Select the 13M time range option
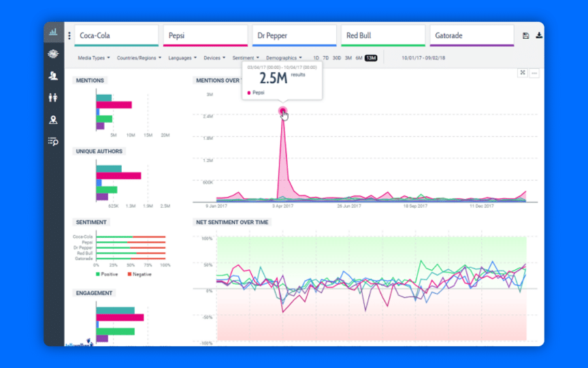Viewport: 588px width, 368px height. pos(371,58)
